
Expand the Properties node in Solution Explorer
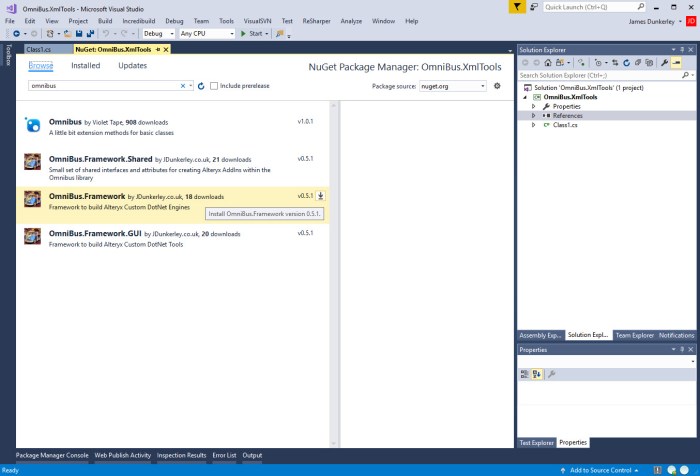pyautogui.click(x=533, y=106)
